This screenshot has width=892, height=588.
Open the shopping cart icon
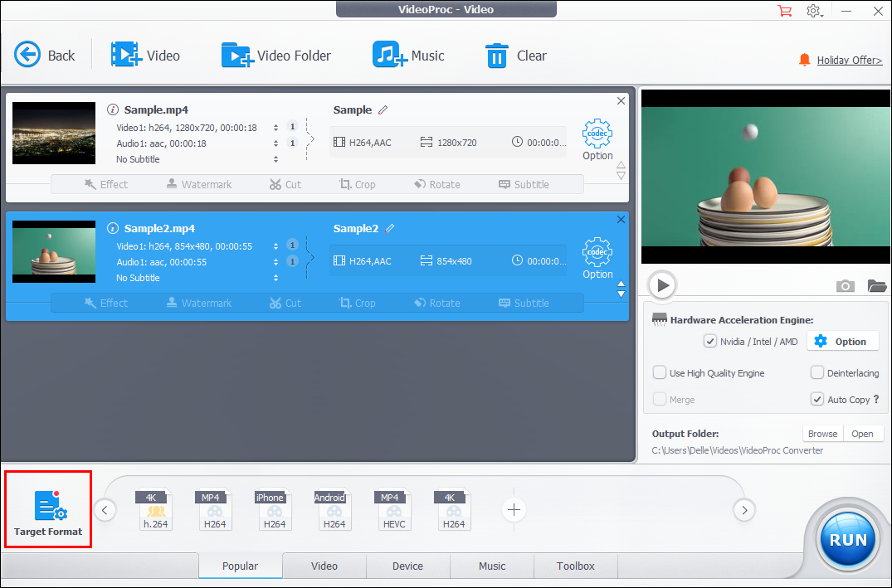tap(784, 11)
